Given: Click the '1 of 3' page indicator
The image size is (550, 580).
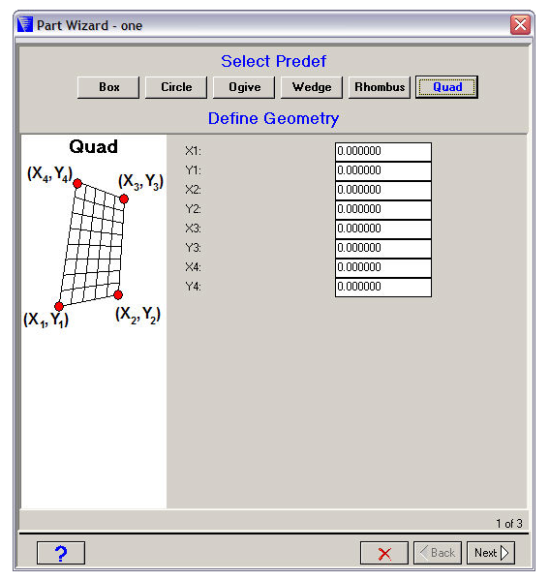Looking at the screenshot, I should tap(509, 523).
